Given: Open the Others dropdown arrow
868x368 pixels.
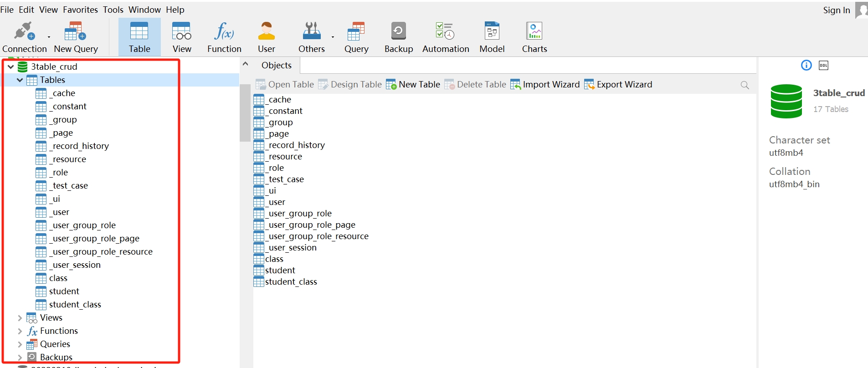Looking at the screenshot, I should pyautogui.click(x=333, y=37).
